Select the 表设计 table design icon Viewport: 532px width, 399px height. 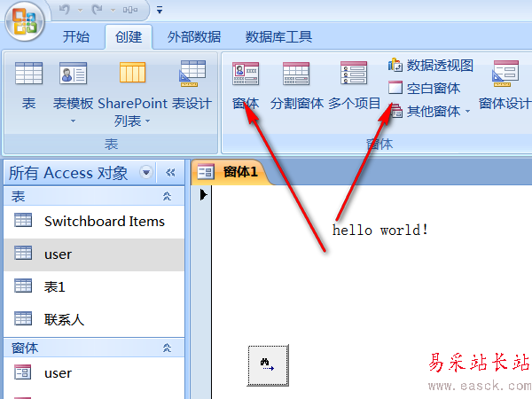[192, 74]
